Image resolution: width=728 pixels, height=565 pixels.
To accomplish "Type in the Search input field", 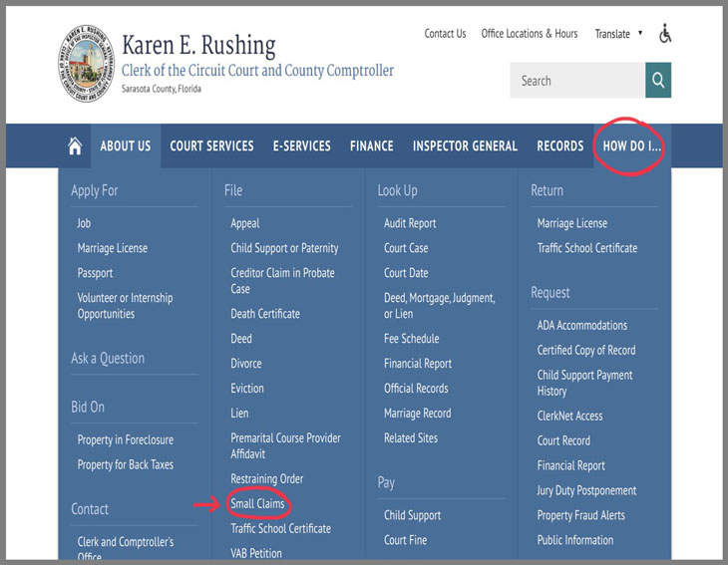I will pyautogui.click(x=576, y=81).
